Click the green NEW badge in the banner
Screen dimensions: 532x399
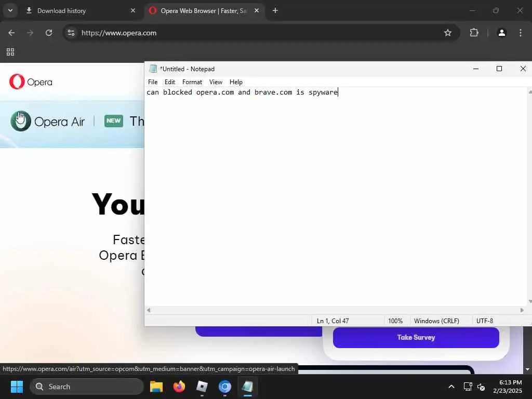[x=113, y=121]
